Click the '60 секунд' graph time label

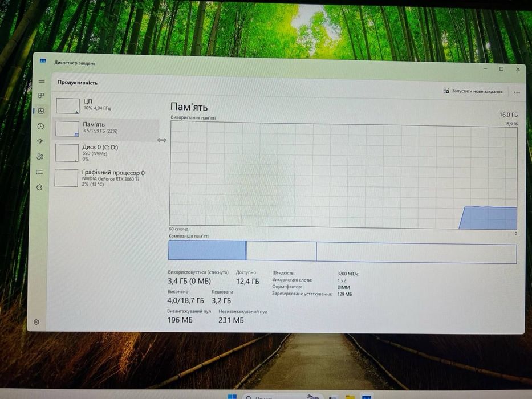pyautogui.click(x=178, y=229)
